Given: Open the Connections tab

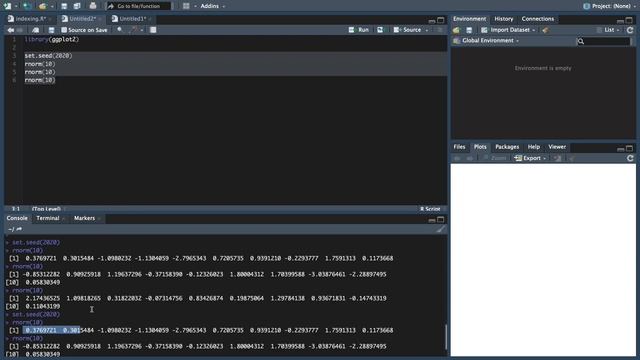Looking at the screenshot, I should (x=538, y=19).
